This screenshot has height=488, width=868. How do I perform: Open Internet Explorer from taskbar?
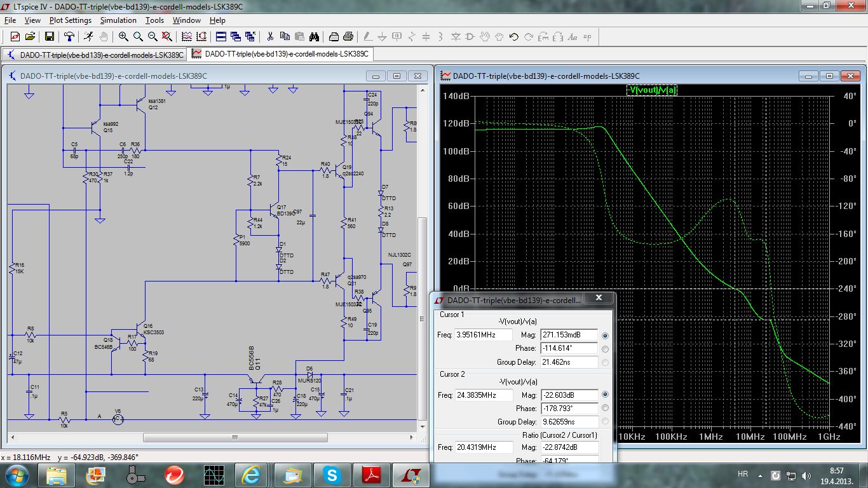[250, 475]
